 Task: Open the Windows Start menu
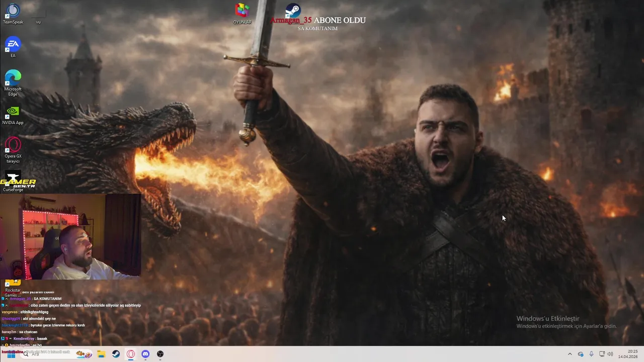click(11, 354)
